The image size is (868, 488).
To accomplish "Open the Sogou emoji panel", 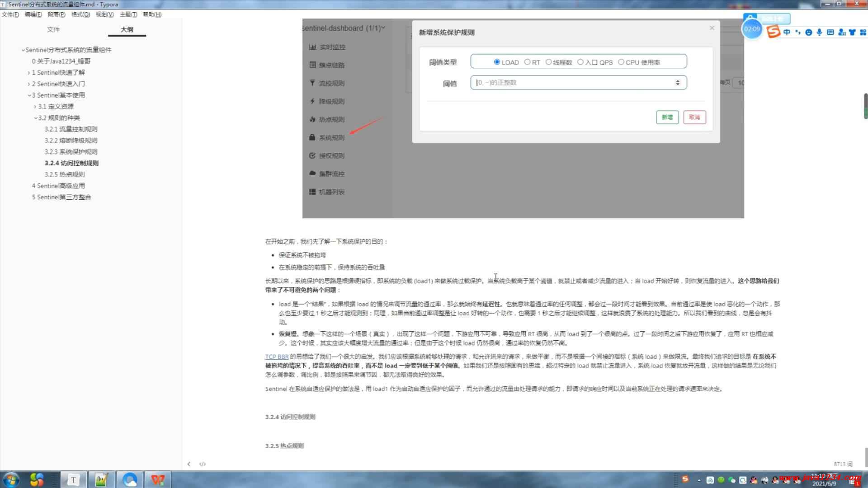I will click(809, 32).
